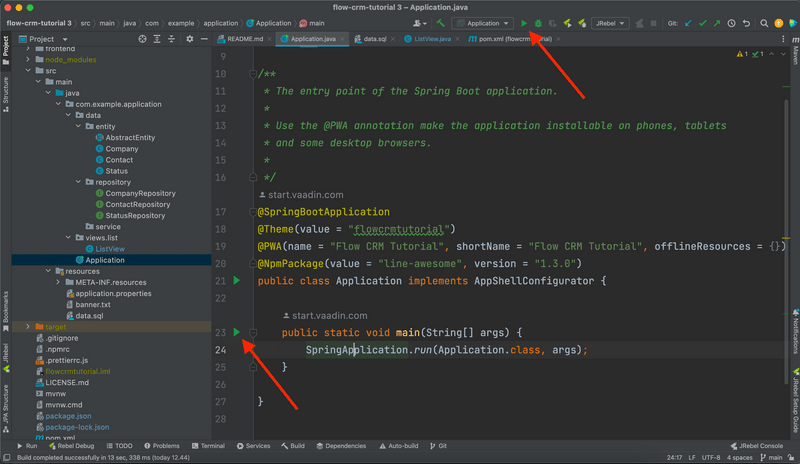800x464 pixels.
Task: Select ContactRepository in project tree
Action: [133, 204]
